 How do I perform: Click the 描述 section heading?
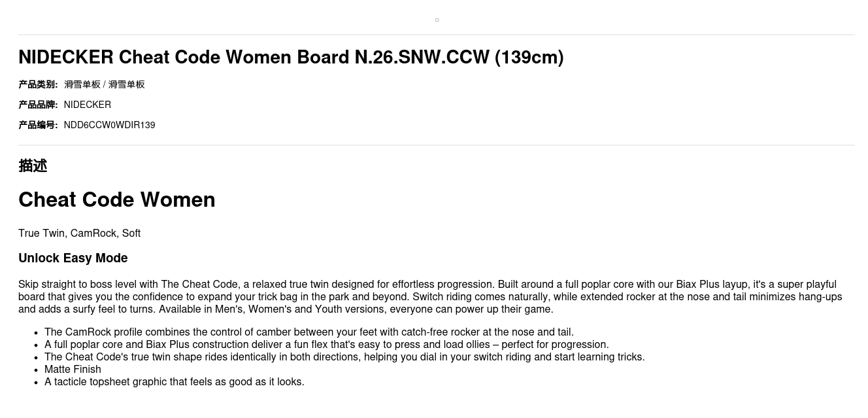(x=33, y=166)
